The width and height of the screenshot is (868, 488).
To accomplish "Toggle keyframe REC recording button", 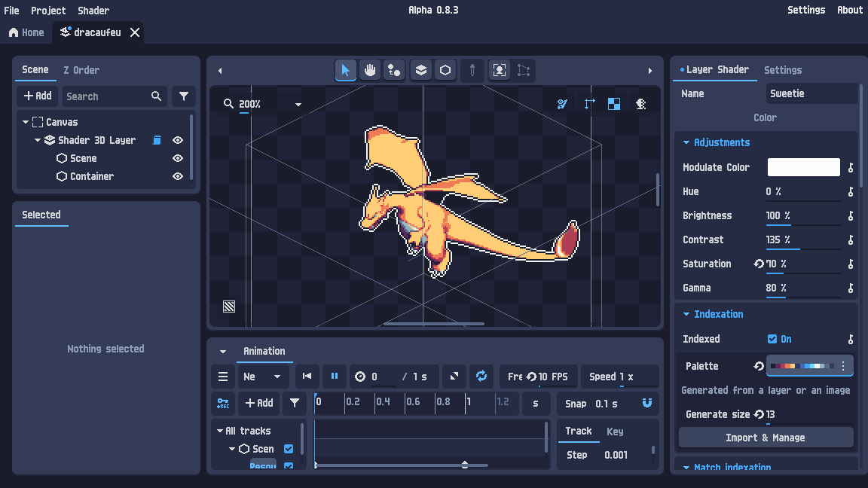I will (x=223, y=404).
